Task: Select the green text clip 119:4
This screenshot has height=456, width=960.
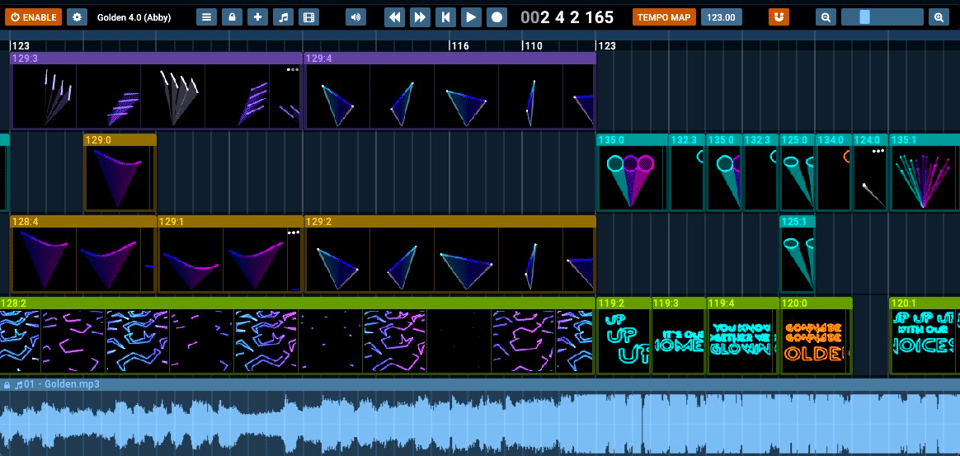Action: click(x=743, y=336)
